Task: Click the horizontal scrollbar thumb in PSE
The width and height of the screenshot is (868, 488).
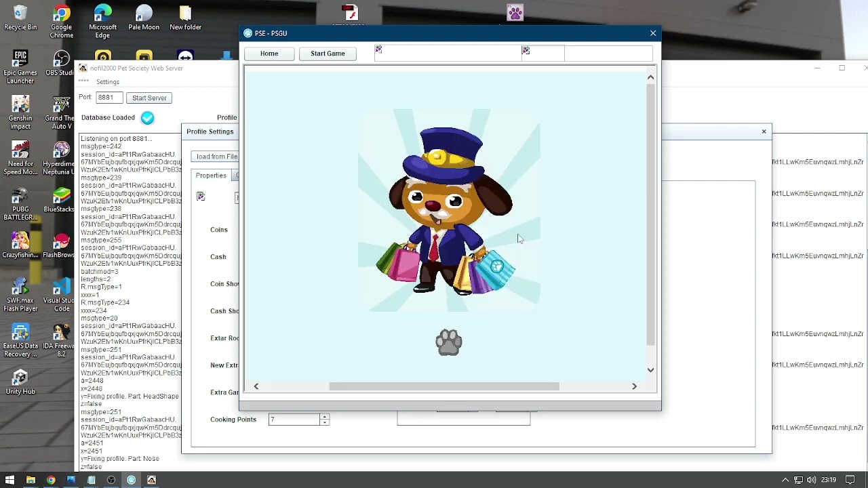Action: coord(444,386)
